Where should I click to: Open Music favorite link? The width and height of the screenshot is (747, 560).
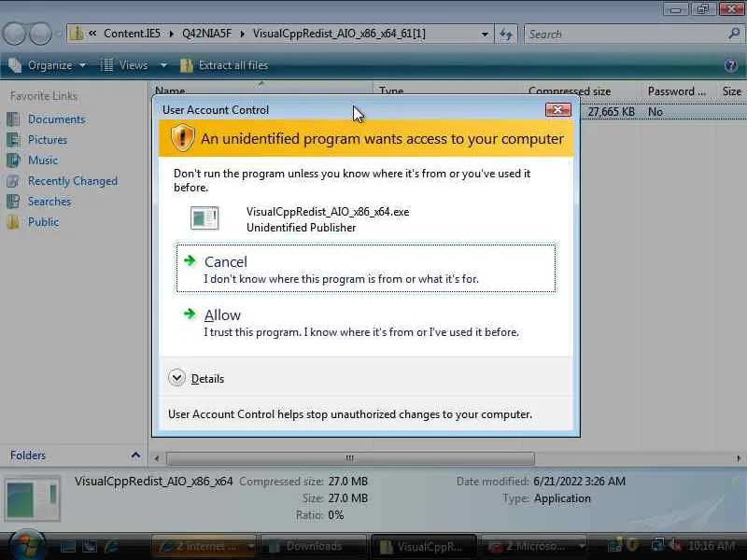(x=43, y=160)
